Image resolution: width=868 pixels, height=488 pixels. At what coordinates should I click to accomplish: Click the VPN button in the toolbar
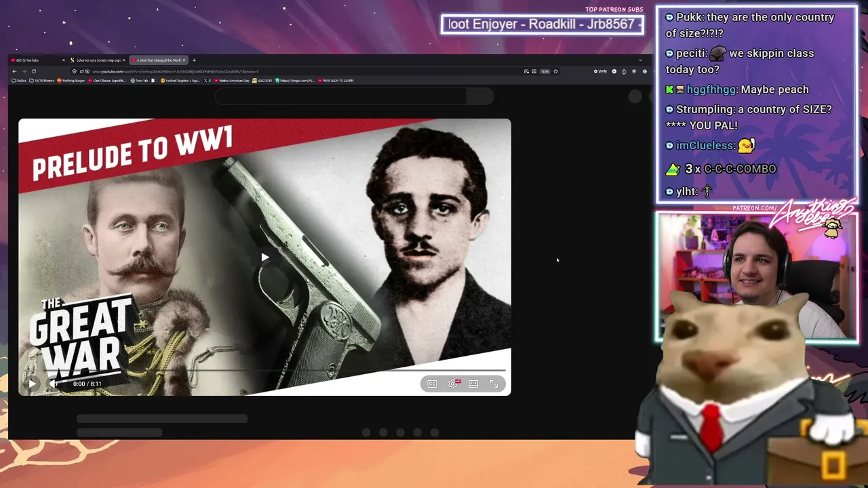coord(600,71)
